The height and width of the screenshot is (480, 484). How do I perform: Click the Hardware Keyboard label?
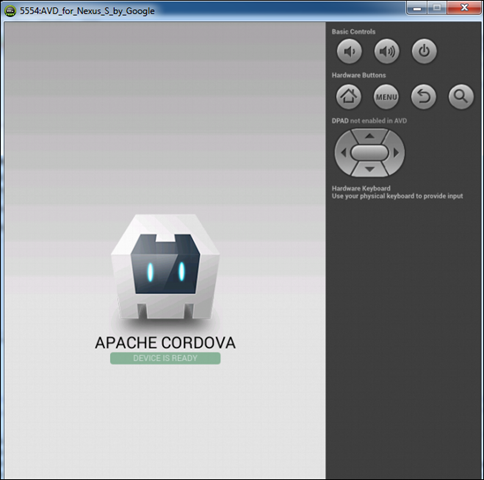tap(361, 188)
